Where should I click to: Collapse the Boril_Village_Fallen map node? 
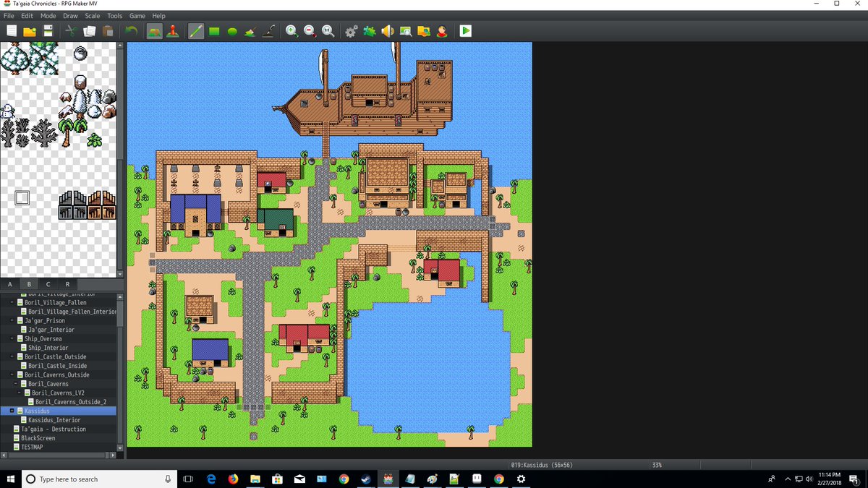12,302
